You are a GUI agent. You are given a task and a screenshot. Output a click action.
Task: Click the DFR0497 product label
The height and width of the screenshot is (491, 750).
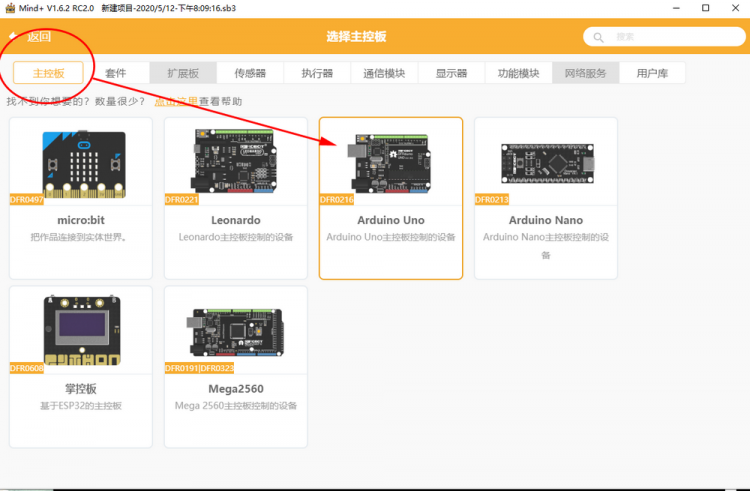point(27,200)
